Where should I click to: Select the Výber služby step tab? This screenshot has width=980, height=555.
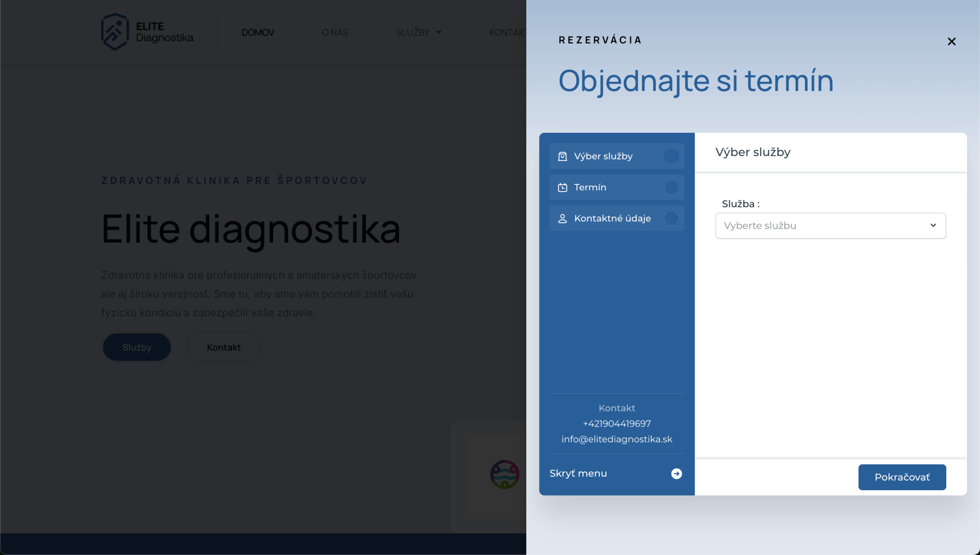point(617,156)
